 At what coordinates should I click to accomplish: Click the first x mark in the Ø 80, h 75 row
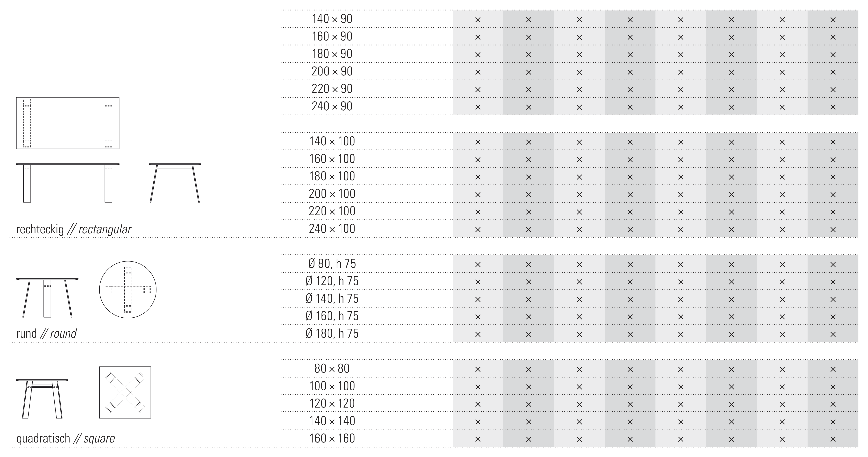click(477, 264)
